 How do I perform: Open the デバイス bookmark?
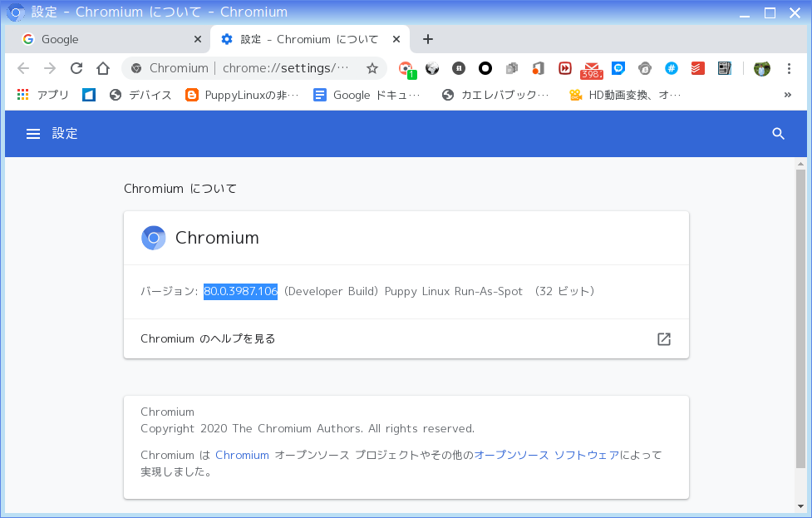click(x=140, y=95)
